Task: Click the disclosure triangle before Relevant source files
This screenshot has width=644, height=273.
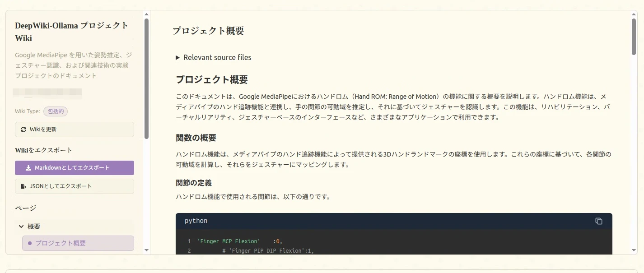Action: pos(177,57)
